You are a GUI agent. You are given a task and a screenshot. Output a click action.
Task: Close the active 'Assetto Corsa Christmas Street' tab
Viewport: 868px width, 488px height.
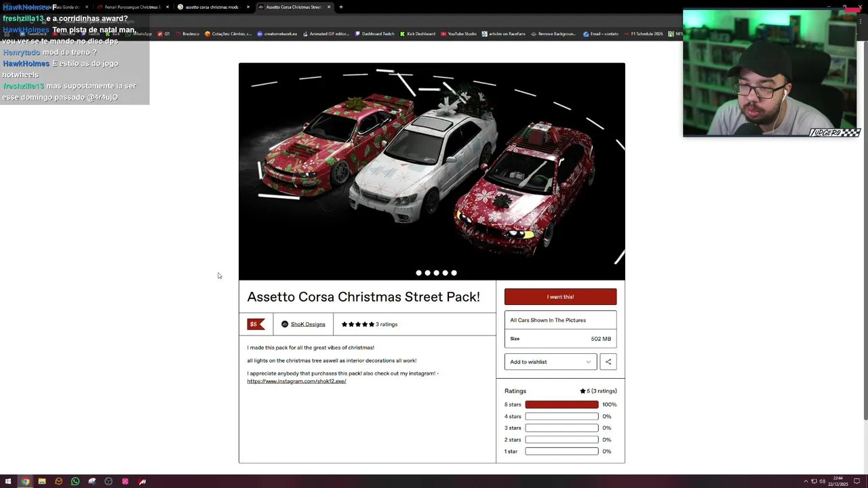coord(329,7)
